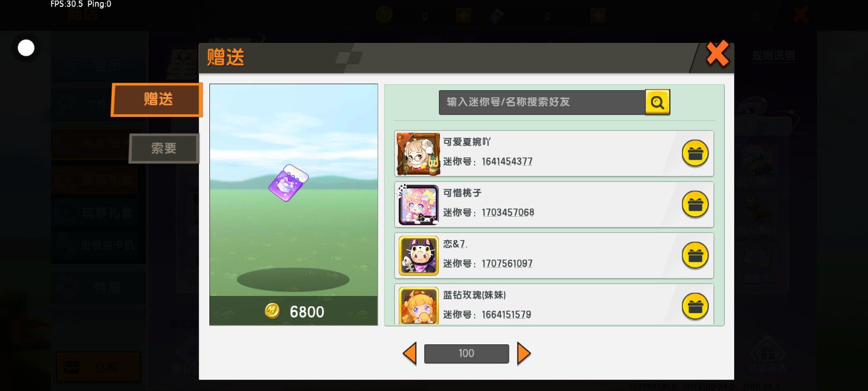868x391 pixels.
Task: Select the 蓝钻玫瑰(妹妹) friend row avatar
Action: (418, 306)
